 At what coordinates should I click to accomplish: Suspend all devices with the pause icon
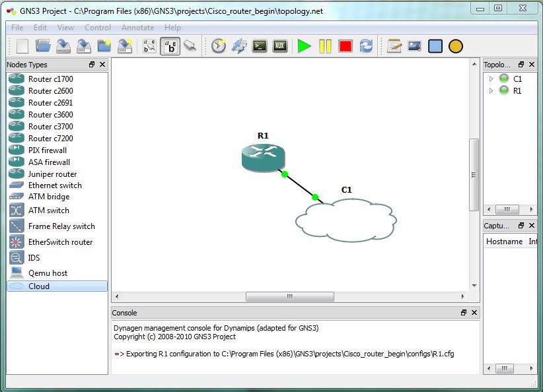click(324, 46)
